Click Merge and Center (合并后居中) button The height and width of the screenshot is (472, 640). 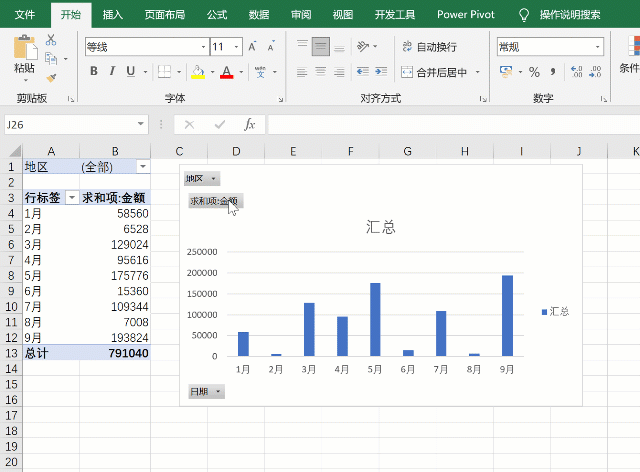[434, 72]
